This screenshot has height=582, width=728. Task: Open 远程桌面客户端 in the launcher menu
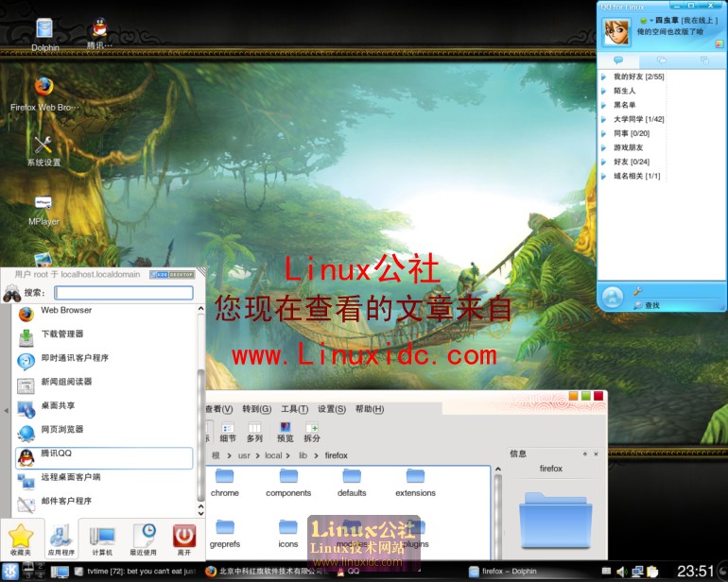click(104, 481)
